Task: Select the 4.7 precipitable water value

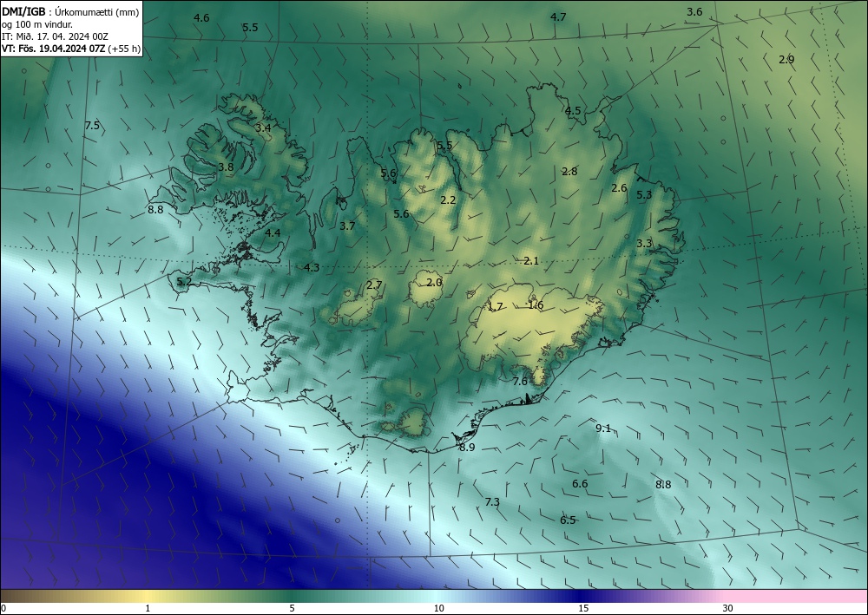Action: (558, 16)
